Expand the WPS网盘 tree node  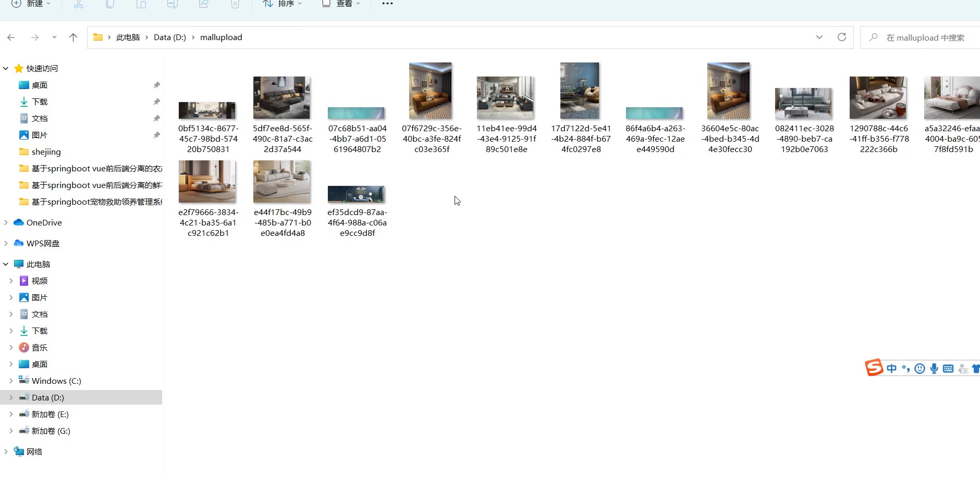click(6, 244)
